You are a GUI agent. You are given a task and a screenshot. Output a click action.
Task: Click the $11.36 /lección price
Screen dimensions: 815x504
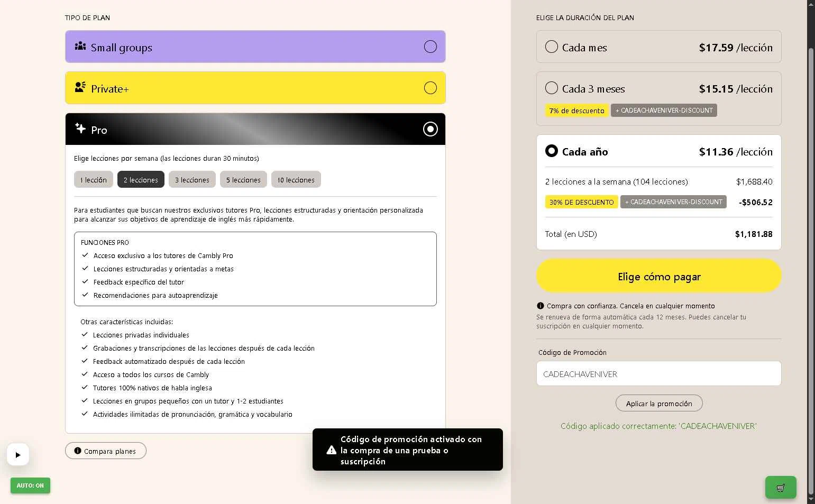click(736, 152)
